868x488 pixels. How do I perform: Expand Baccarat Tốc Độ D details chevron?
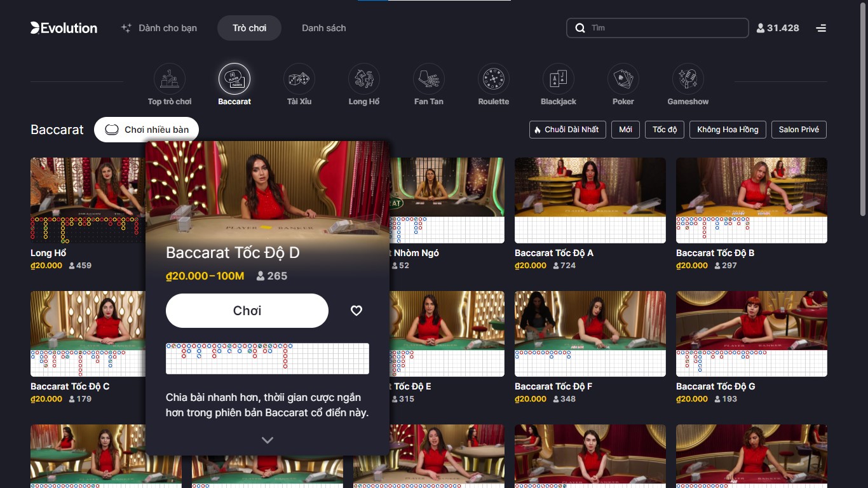pos(267,439)
